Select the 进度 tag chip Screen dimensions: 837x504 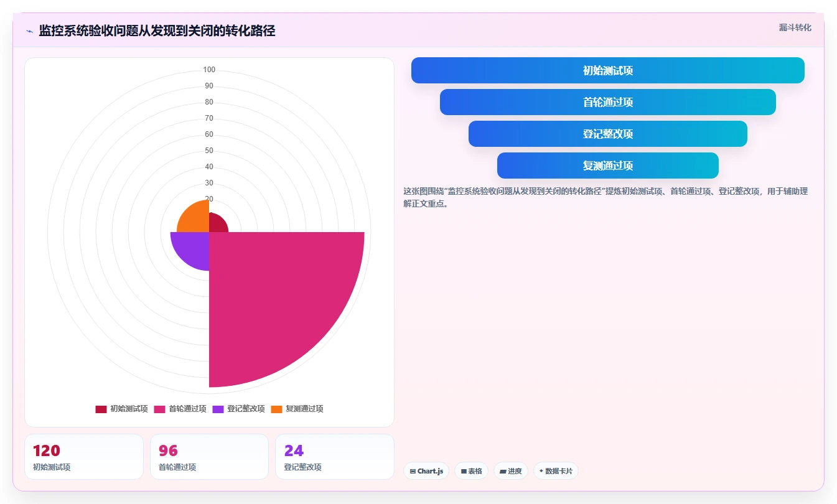pyautogui.click(x=510, y=471)
